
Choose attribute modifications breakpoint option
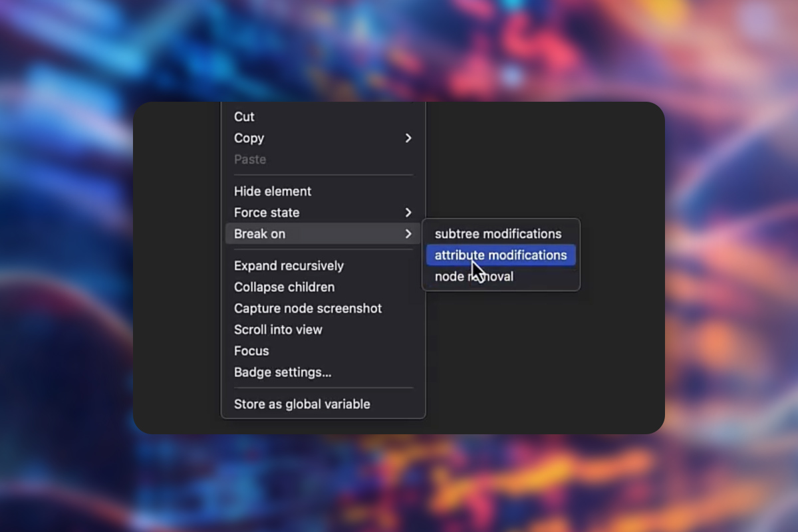click(x=501, y=255)
